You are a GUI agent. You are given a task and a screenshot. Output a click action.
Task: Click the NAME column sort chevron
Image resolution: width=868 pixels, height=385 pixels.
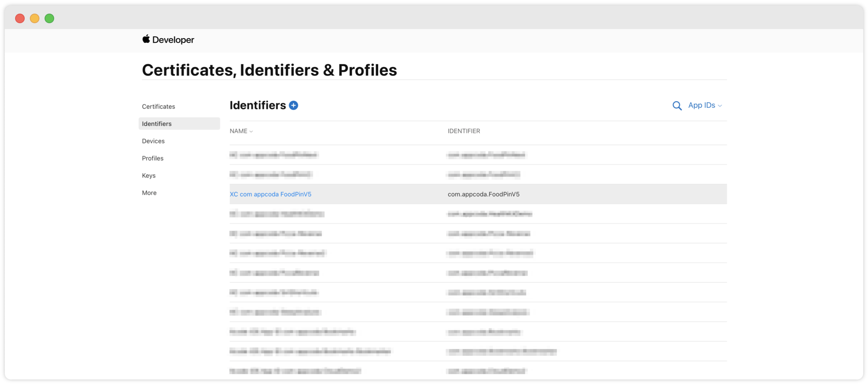pyautogui.click(x=251, y=131)
